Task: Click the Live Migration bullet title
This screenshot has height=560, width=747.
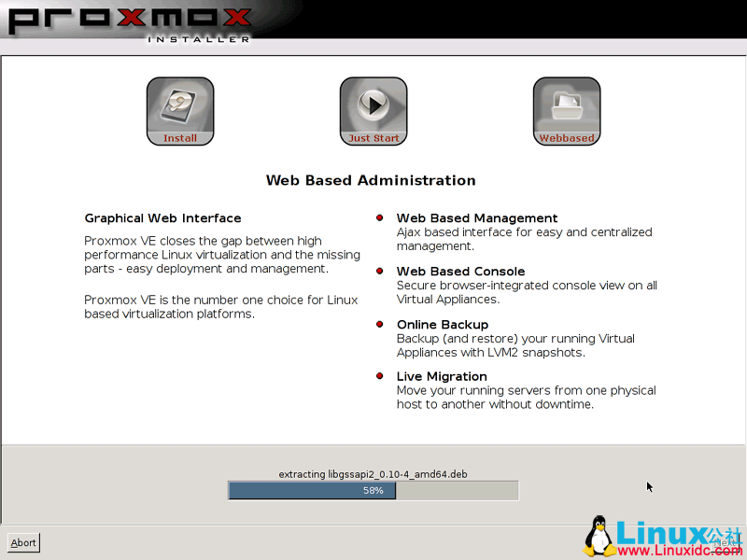Action: pyautogui.click(x=442, y=377)
